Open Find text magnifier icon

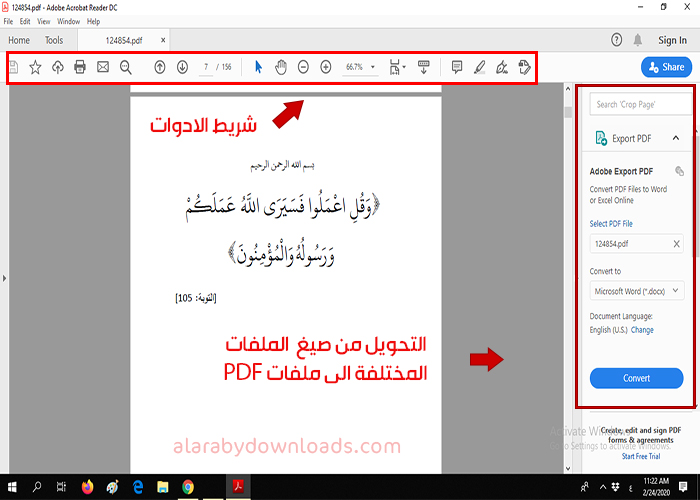click(126, 67)
